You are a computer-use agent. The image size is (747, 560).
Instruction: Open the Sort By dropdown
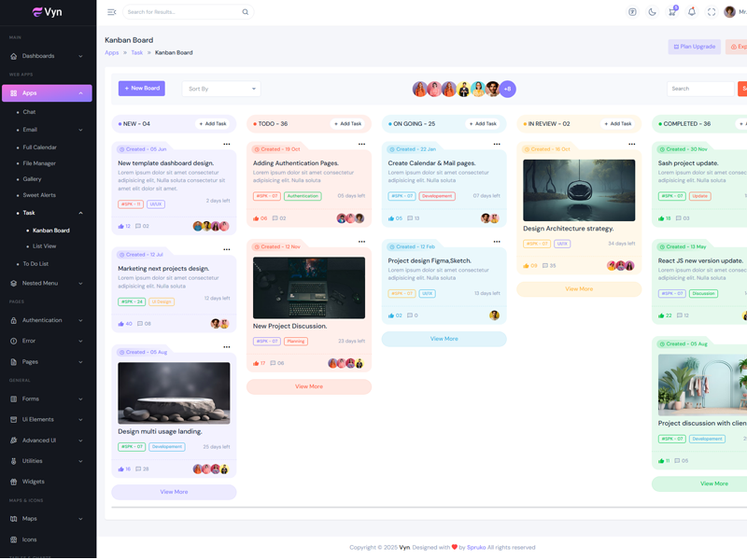coord(221,89)
